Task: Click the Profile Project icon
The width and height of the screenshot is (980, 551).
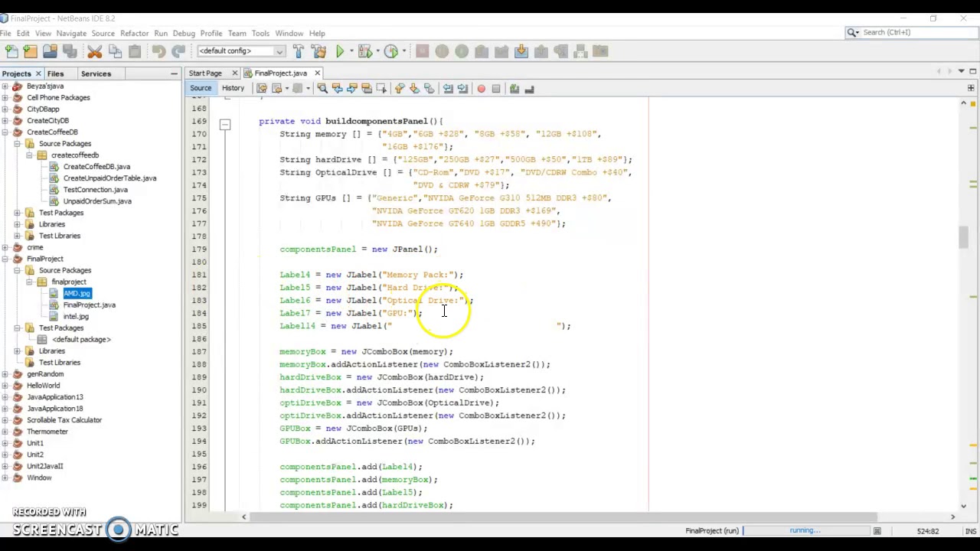Action: pyautogui.click(x=391, y=51)
